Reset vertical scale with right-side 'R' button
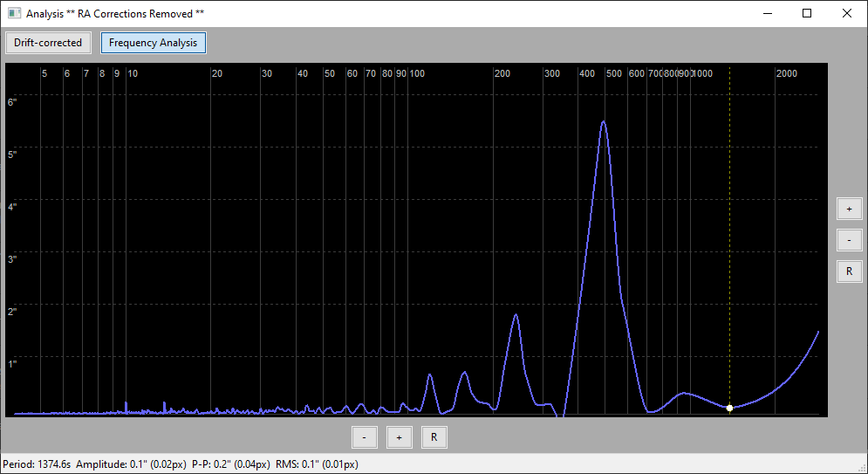868x474 pixels. tap(849, 271)
